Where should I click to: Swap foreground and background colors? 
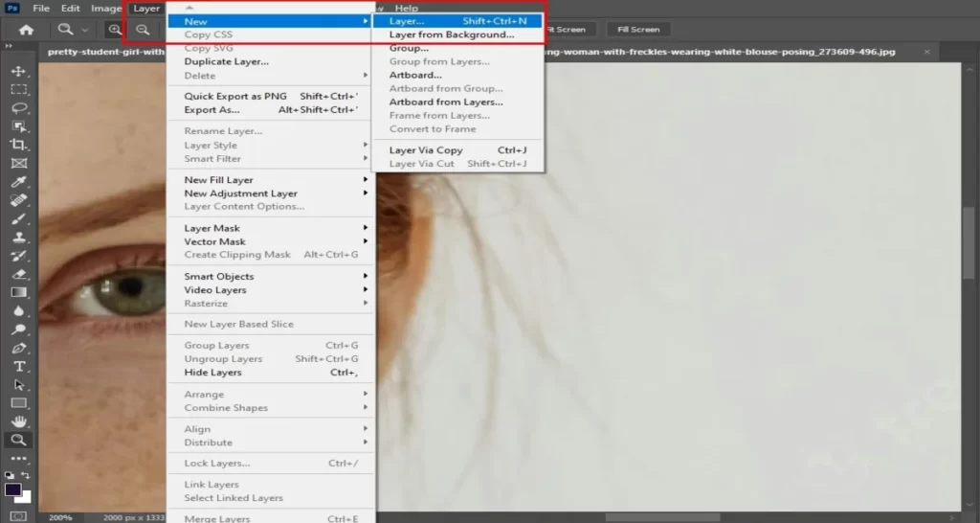click(x=26, y=475)
